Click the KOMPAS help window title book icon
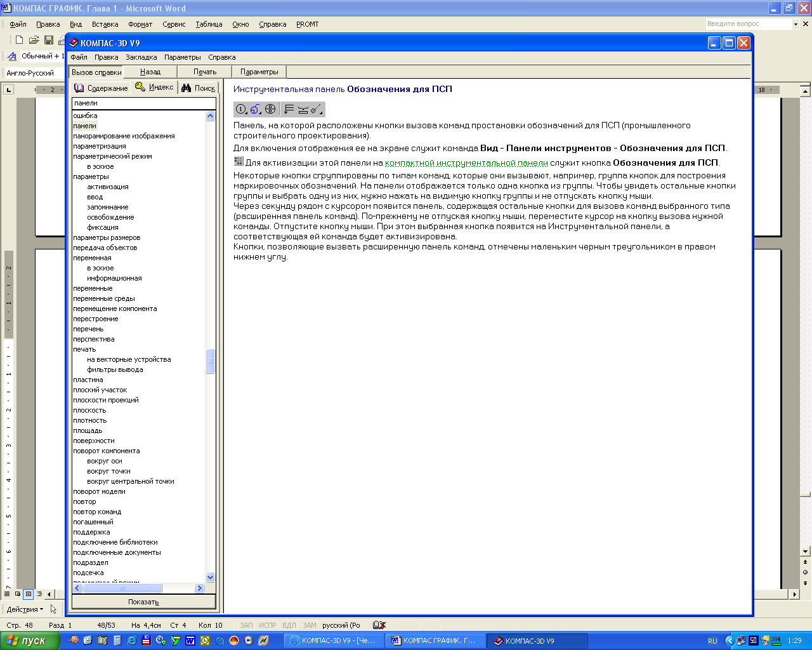Image resolution: width=812 pixels, height=650 pixels. (x=74, y=43)
